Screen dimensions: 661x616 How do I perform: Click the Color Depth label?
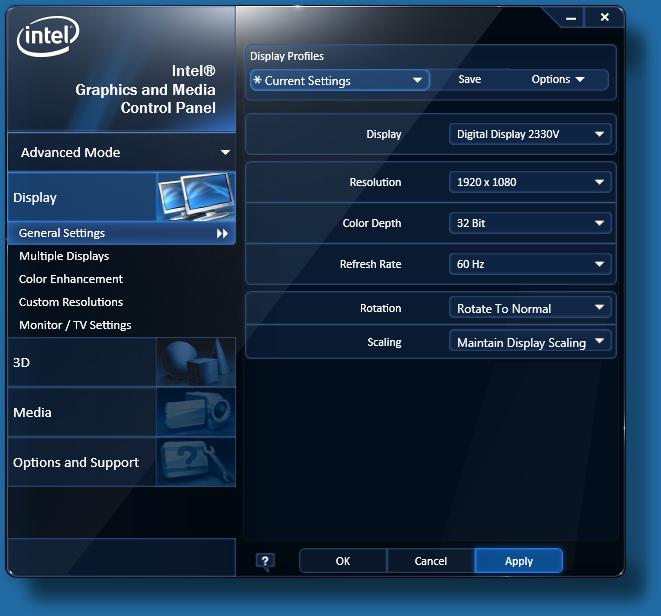point(371,223)
